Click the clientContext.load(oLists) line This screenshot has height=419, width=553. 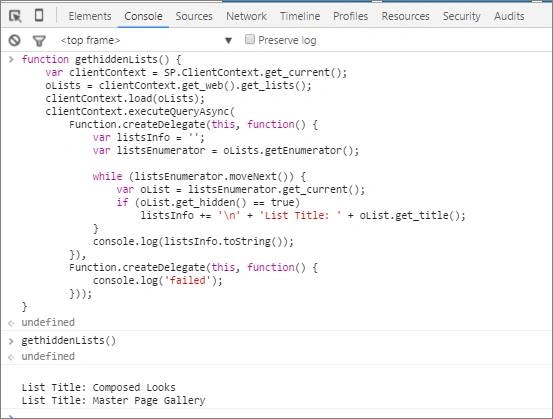pos(125,98)
